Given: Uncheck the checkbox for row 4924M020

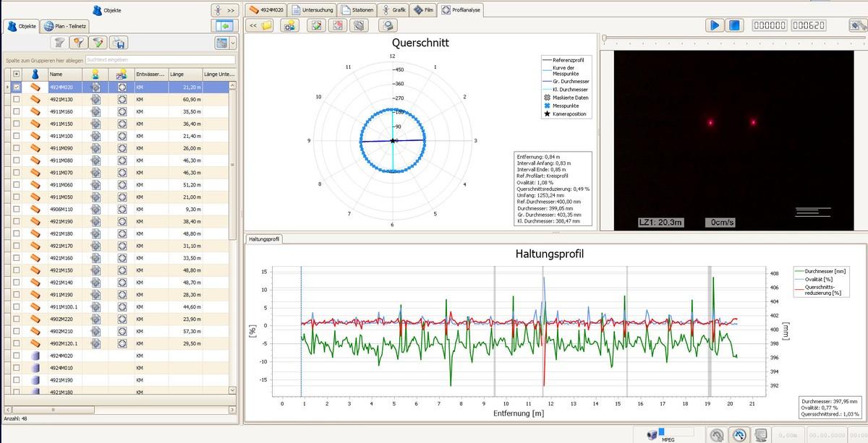Looking at the screenshot, I should point(17,87).
